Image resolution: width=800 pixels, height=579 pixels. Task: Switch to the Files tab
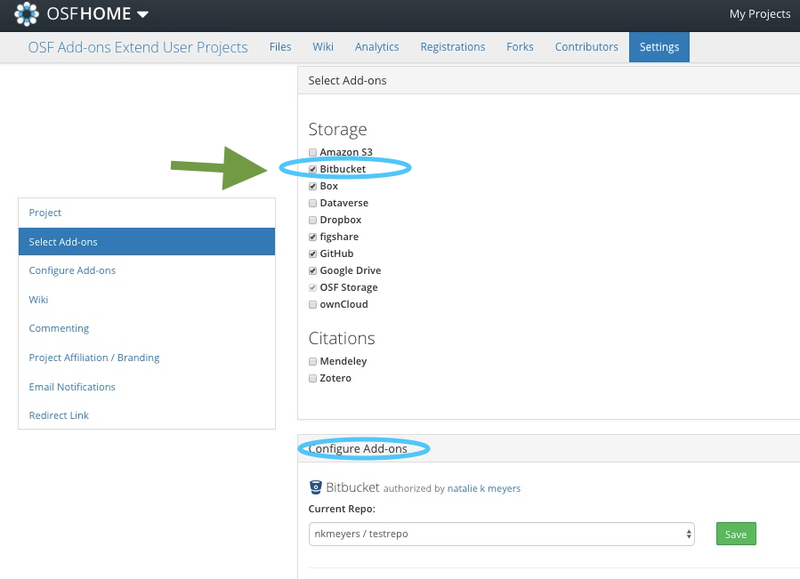(280, 47)
